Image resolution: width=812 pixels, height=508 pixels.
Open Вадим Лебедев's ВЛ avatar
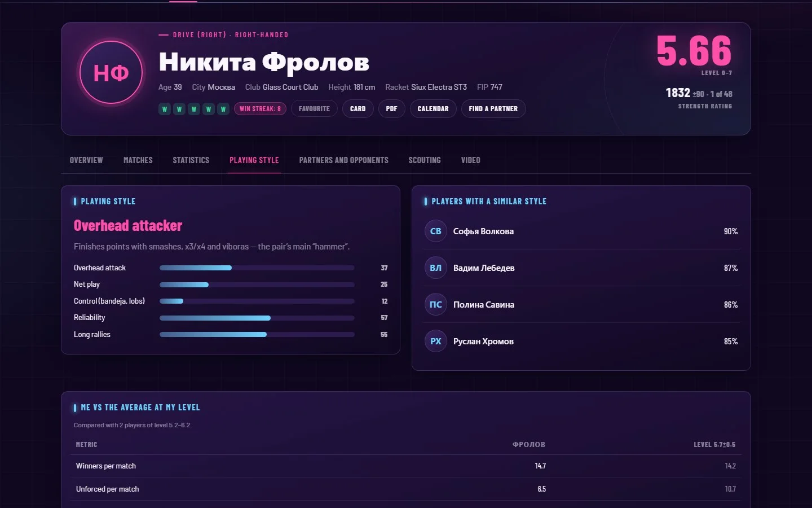tap(436, 268)
